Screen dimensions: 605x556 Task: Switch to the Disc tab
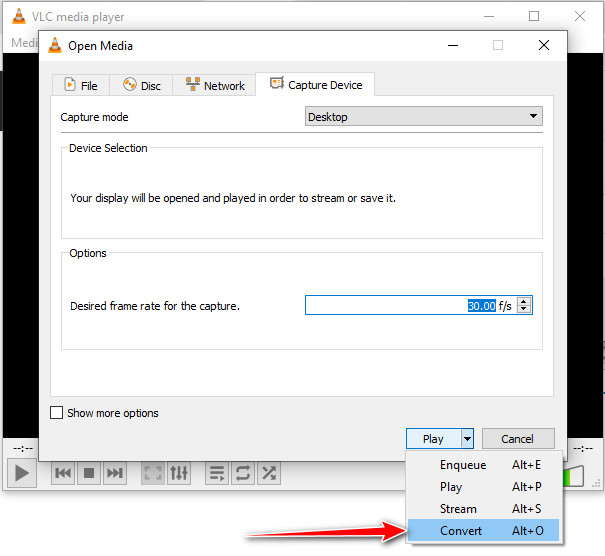point(141,85)
